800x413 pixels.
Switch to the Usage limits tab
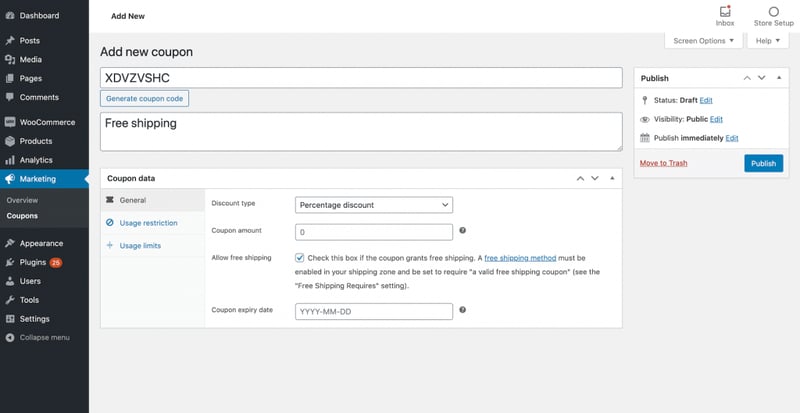pos(139,245)
